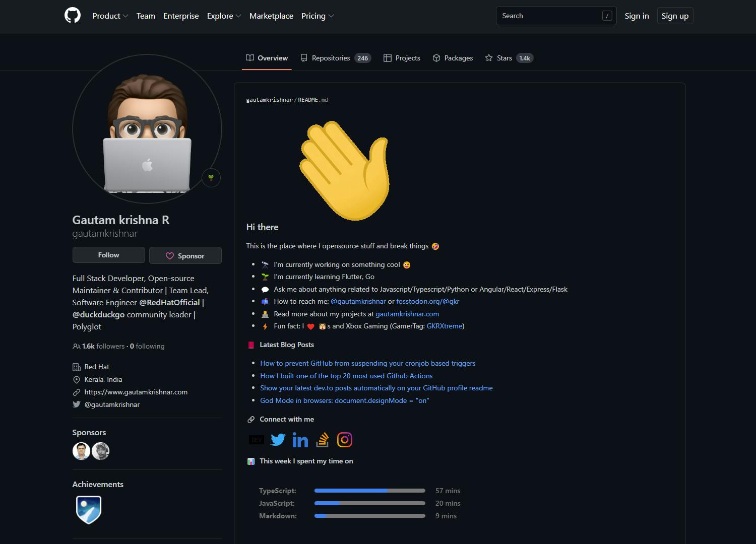The width and height of the screenshot is (756, 544).
Task: Open the Enterprise nav item
Action: click(181, 16)
